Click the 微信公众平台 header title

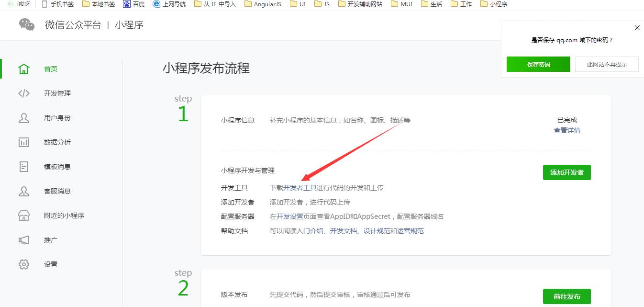coord(73,25)
